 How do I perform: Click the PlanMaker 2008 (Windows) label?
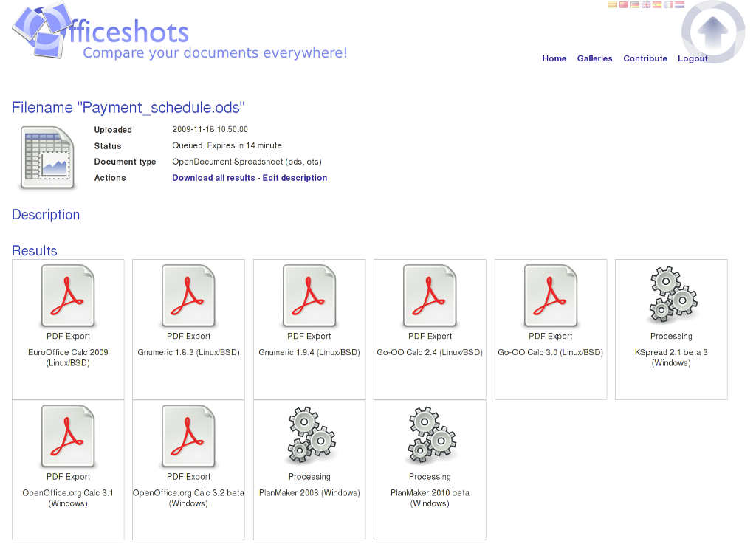click(x=309, y=493)
